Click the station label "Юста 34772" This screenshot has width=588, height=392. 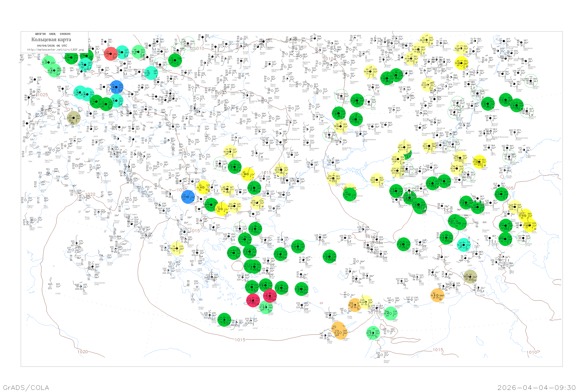pos(493,154)
